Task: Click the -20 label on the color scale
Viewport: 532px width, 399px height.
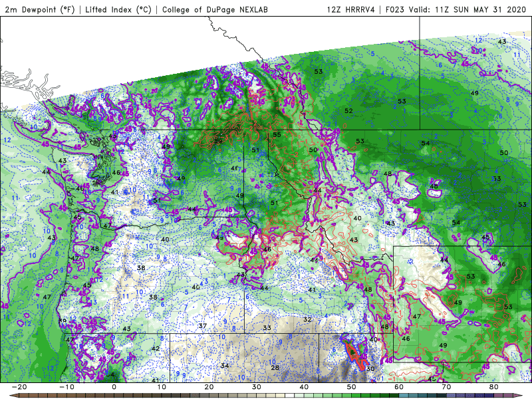Action: coord(19,387)
